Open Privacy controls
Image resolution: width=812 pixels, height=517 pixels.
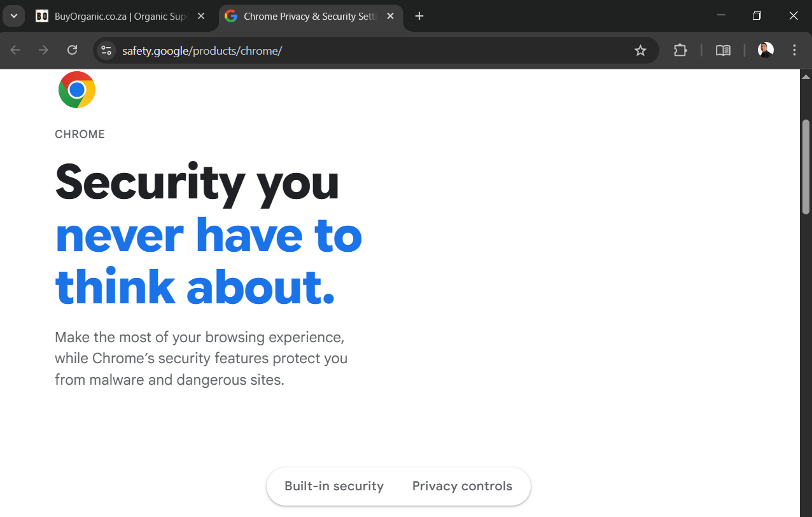tap(463, 486)
